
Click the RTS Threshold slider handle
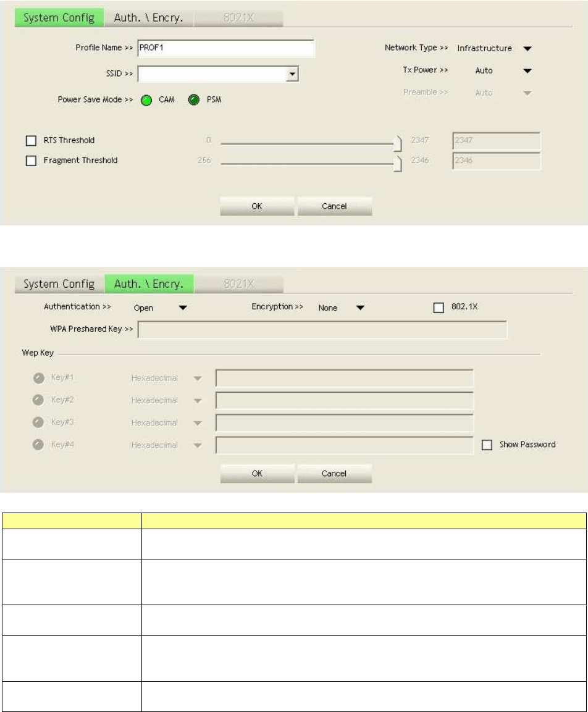[x=398, y=143]
